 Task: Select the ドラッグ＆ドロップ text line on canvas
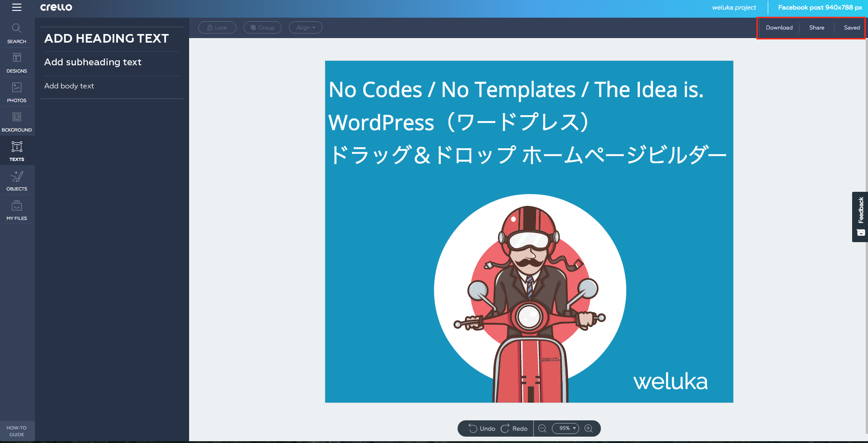point(528,155)
